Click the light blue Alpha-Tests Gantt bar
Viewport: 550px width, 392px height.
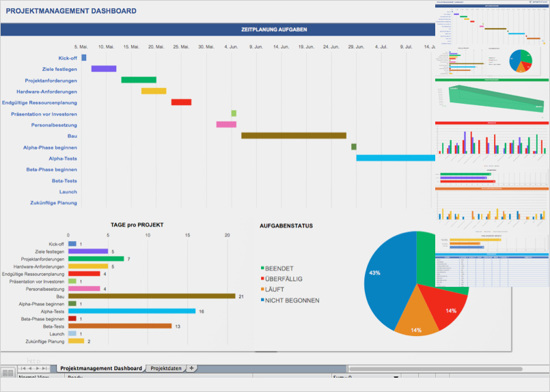(396, 158)
